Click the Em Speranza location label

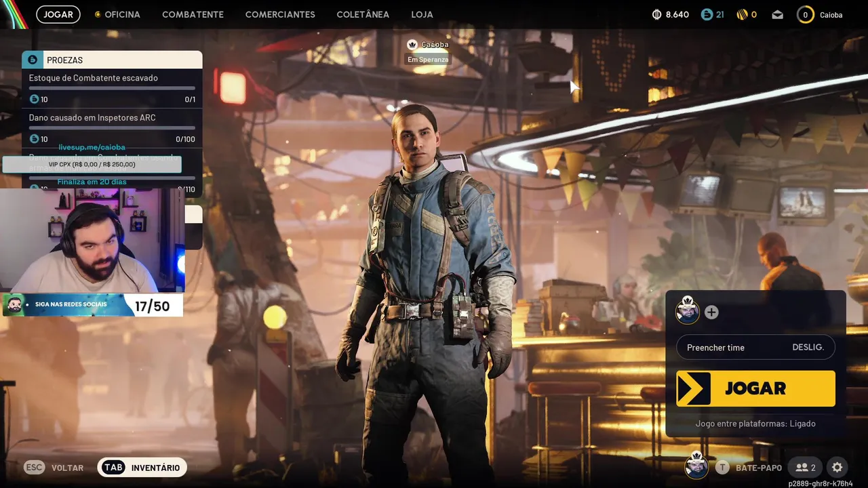coord(428,60)
